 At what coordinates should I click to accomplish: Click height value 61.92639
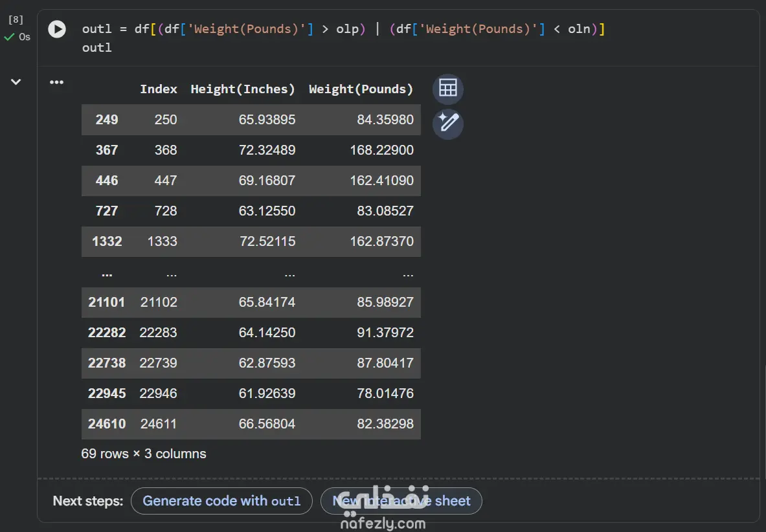click(267, 393)
